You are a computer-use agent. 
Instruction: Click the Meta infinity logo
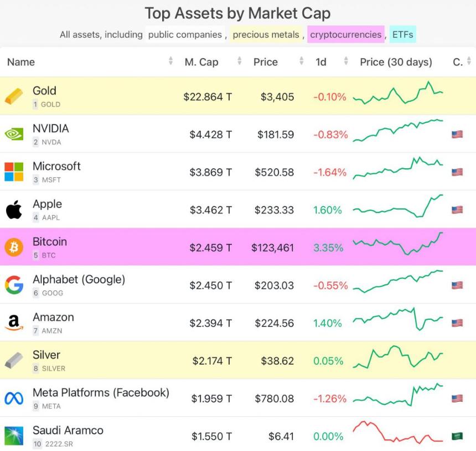click(x=14, y=398)
